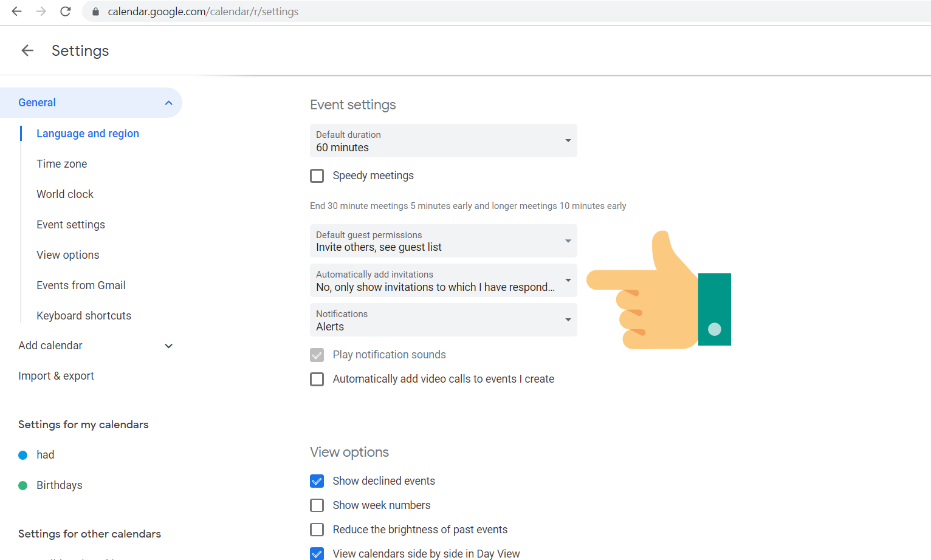Screen dimensions: 931x560
Task: Click the padlock site info icon
Action: click(x=95, y=12)
